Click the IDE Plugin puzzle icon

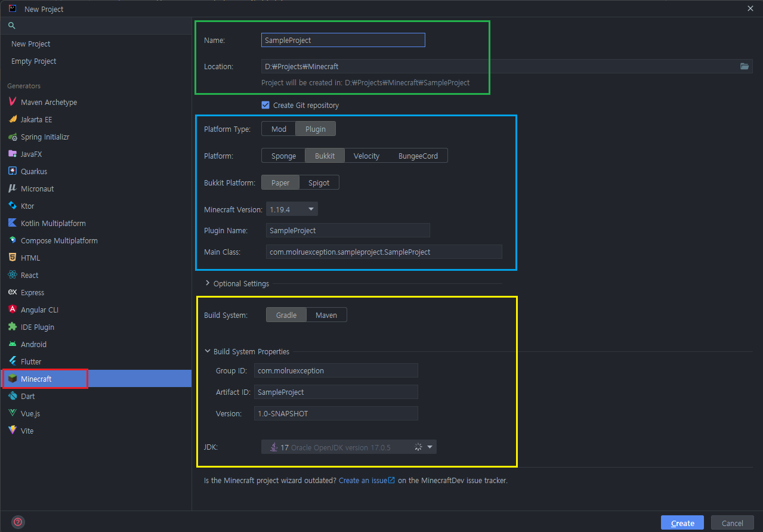click(x=13, y=327)
